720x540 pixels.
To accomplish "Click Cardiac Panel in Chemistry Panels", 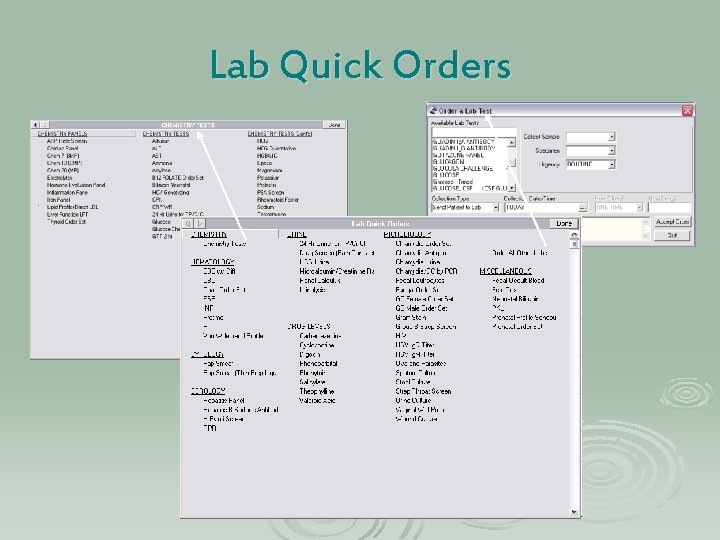I will coord(62,148).
